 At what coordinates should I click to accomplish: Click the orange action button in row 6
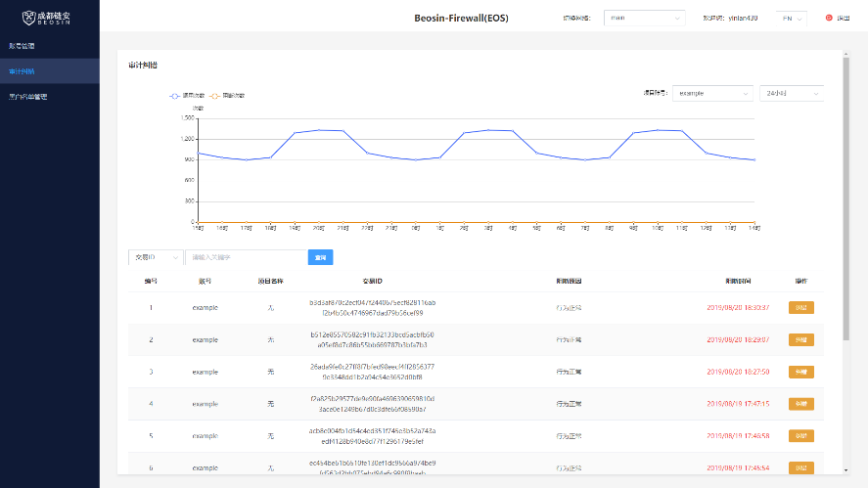point(801,468)
